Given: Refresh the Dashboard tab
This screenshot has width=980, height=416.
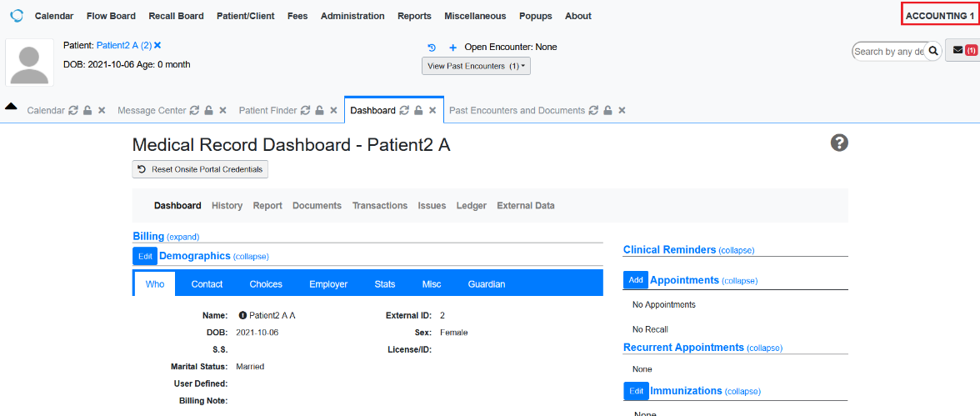Looking at the screenshot, I should point(404,111).
